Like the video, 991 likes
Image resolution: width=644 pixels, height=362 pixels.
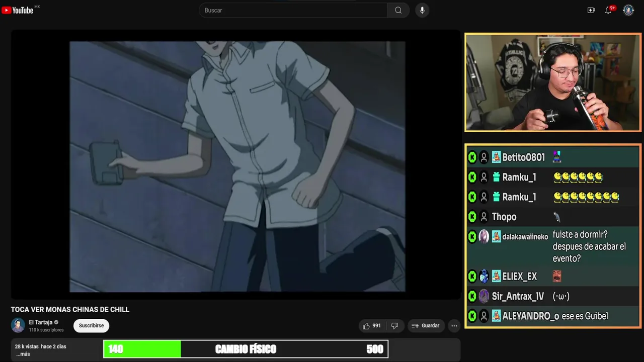coord(372,326)
